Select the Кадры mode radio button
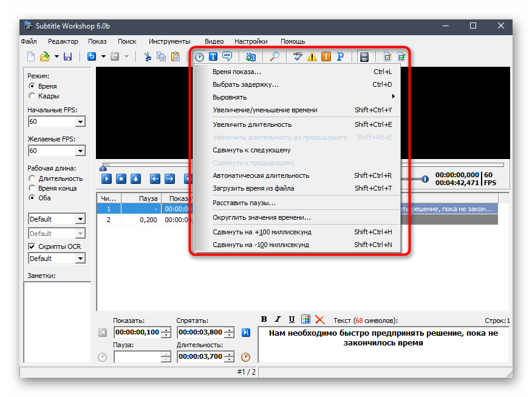532x397 pixels. point(32,96)
